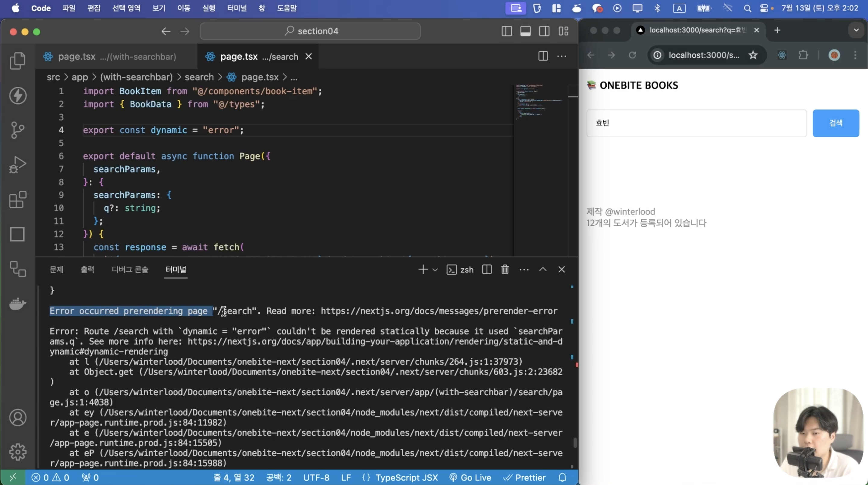This screenshot has width=868, height=485.
Task: Open the Docker view
Action: 17,304
